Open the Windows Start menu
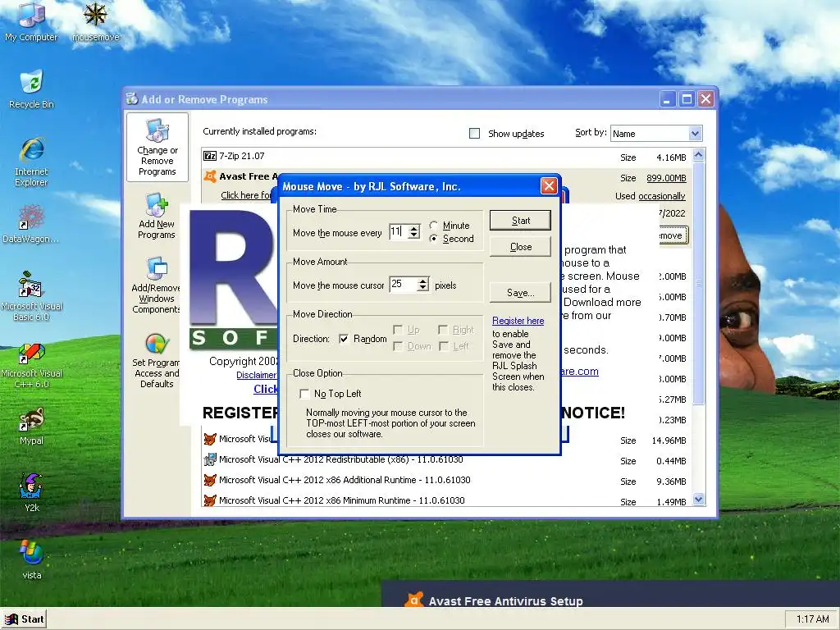The height and width of the screenshot is (630, 840). (x=25, y=619)
